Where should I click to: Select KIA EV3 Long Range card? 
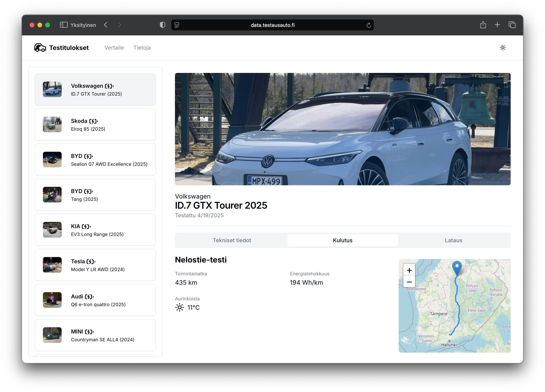tap(95, 230)
